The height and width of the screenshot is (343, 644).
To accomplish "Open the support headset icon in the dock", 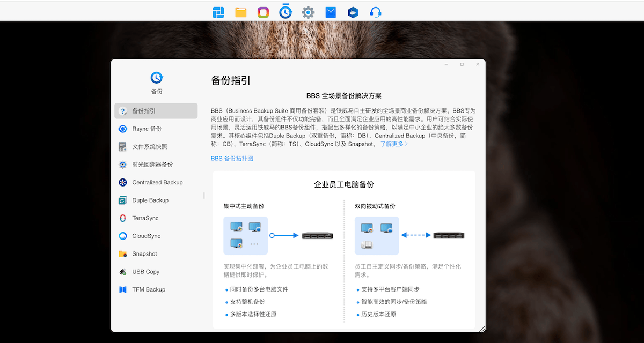I will pos(375,11).
